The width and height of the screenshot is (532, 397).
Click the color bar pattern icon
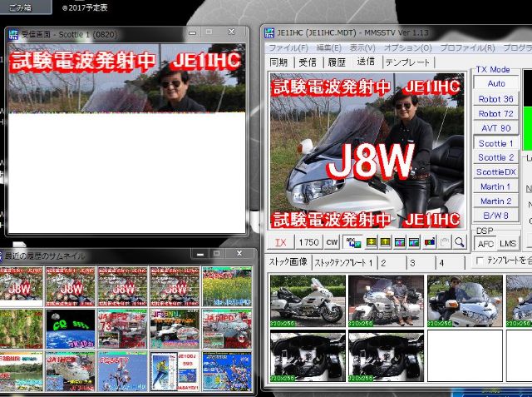coord(429,242)
